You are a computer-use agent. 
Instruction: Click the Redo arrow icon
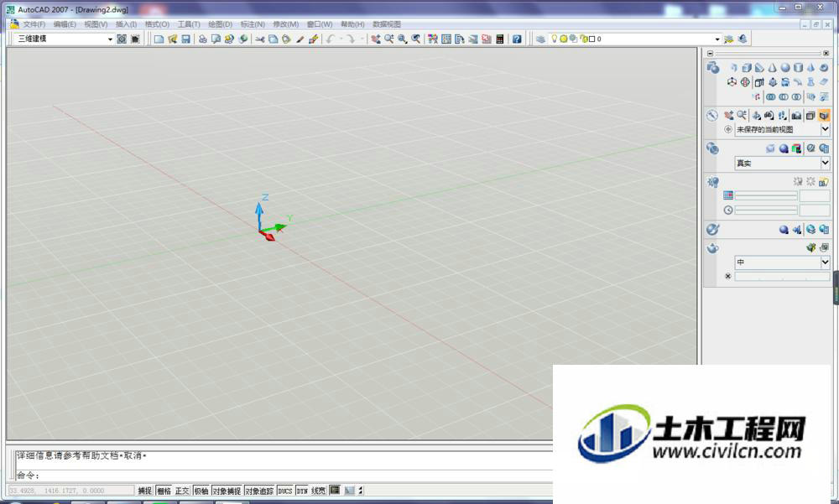[x=351, y=39]
